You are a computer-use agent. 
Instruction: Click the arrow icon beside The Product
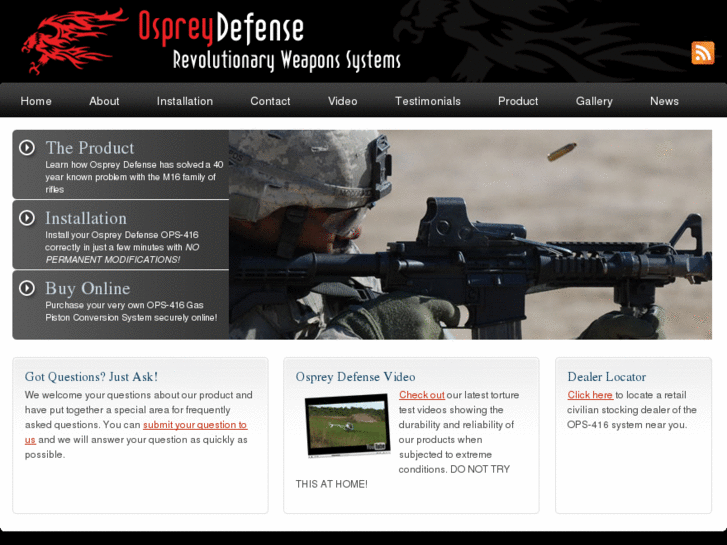(x=27, y=148)
